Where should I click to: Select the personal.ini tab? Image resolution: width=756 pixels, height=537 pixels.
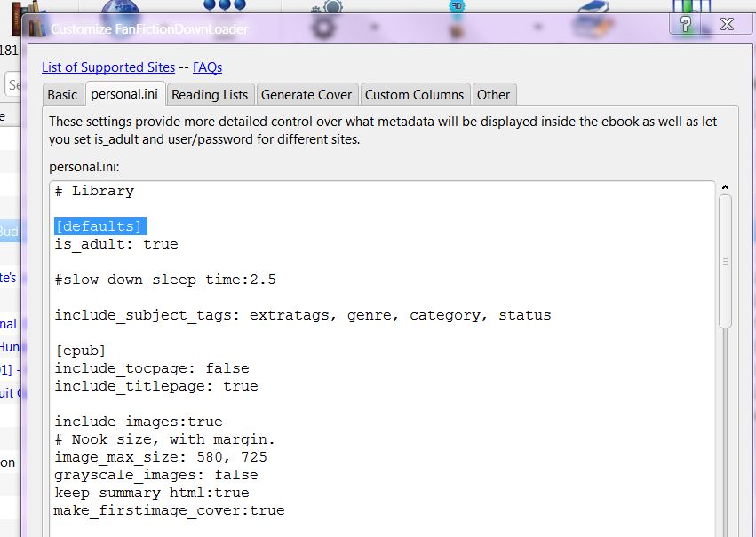click(124, 94)
